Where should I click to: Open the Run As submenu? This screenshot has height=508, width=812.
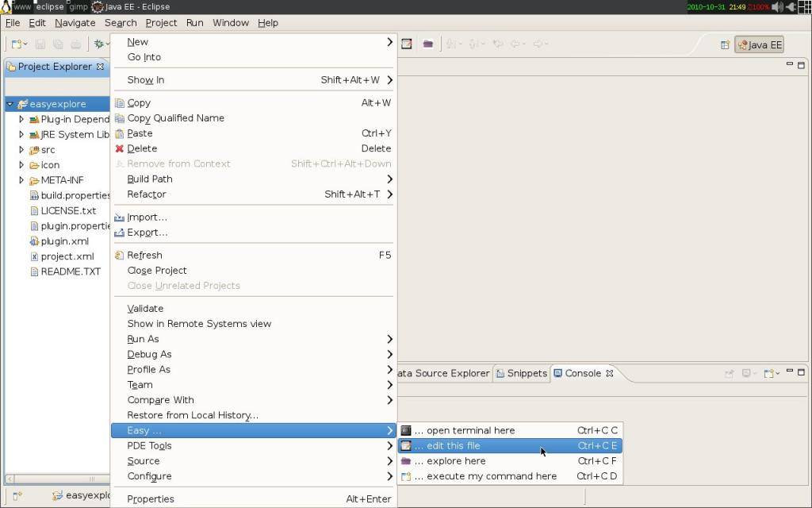[254, 339]
